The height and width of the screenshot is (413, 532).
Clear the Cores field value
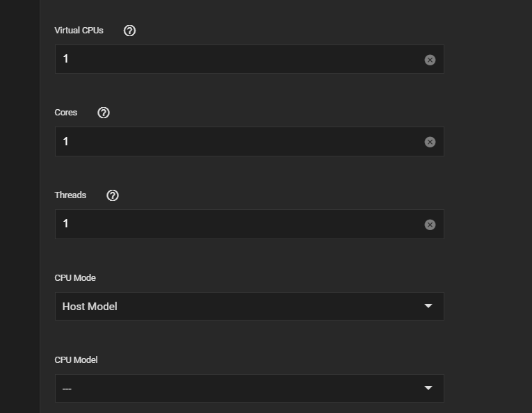pos(430,142)
